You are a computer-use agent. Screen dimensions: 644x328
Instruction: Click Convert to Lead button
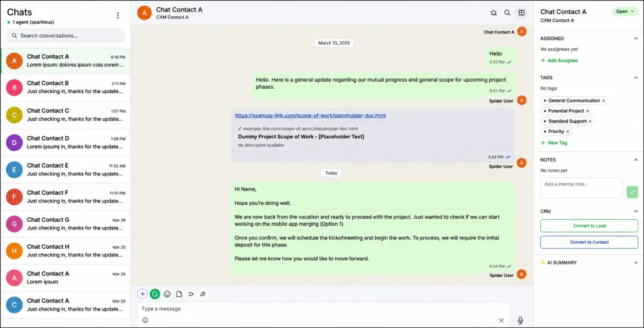(x=589, y=226)
